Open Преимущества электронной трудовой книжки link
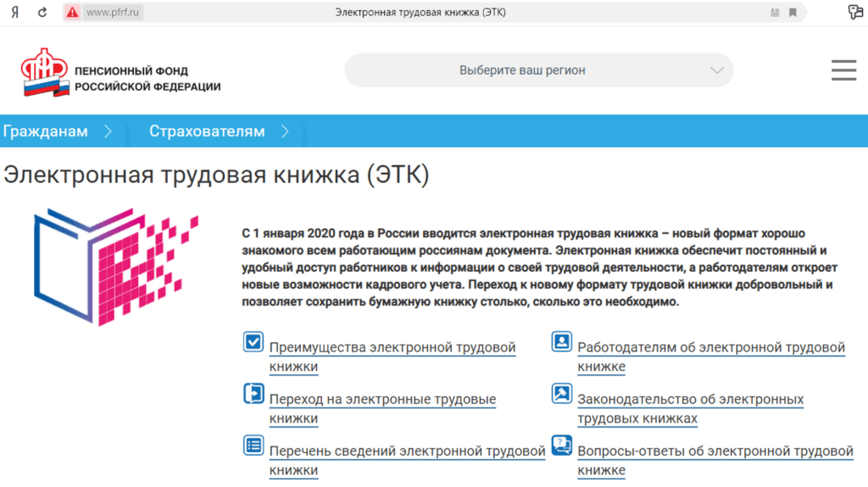Screen dimensions: 868x487 392,357
